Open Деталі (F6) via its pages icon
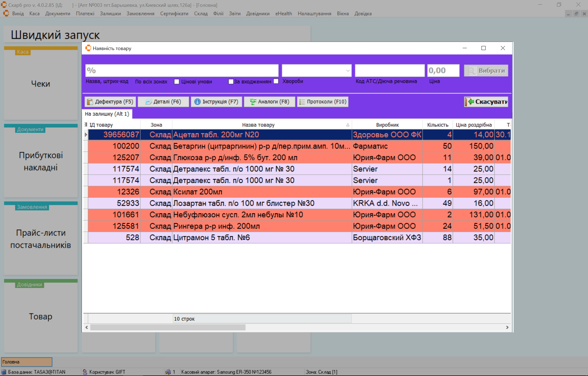Image resolution: width=588 pixels, height=376 pixels. pos(149,101)
